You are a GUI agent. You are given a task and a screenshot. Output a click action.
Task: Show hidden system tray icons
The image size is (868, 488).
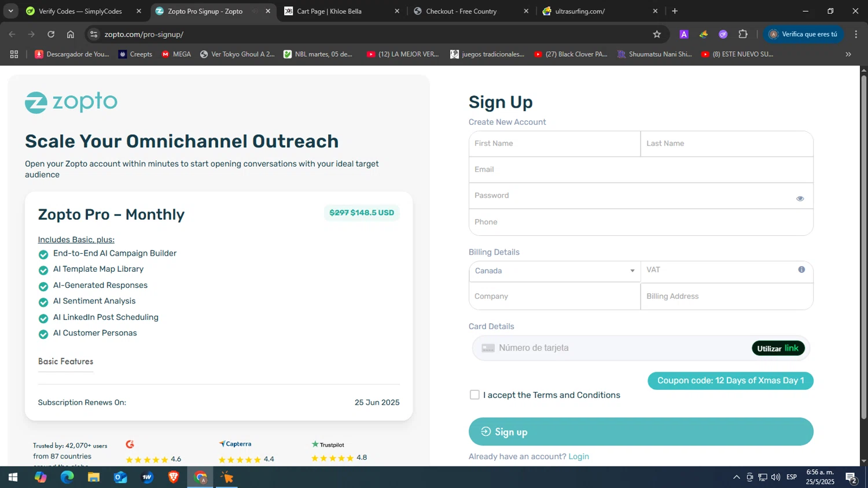pyautogui.click(x=736, y=477)
